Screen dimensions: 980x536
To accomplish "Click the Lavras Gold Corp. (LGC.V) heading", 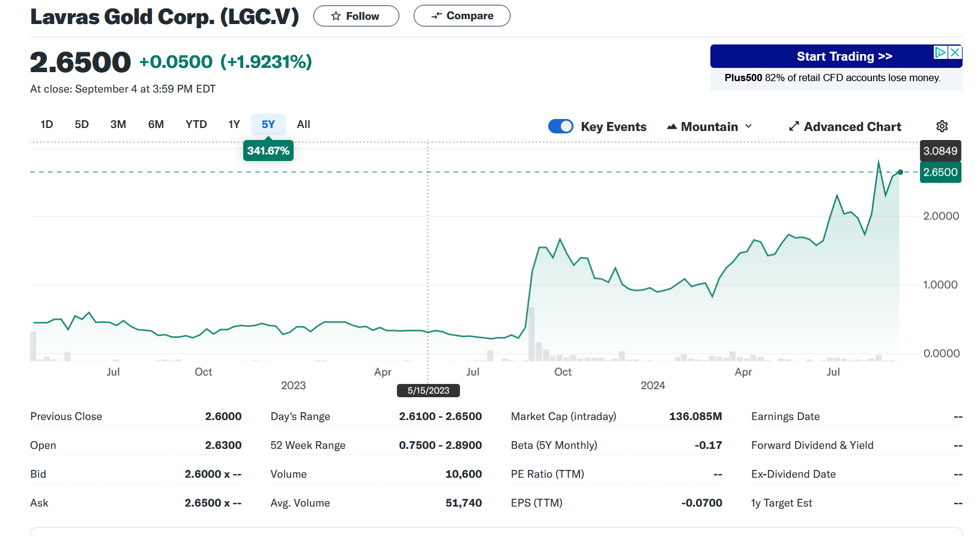I will [165, 16].
